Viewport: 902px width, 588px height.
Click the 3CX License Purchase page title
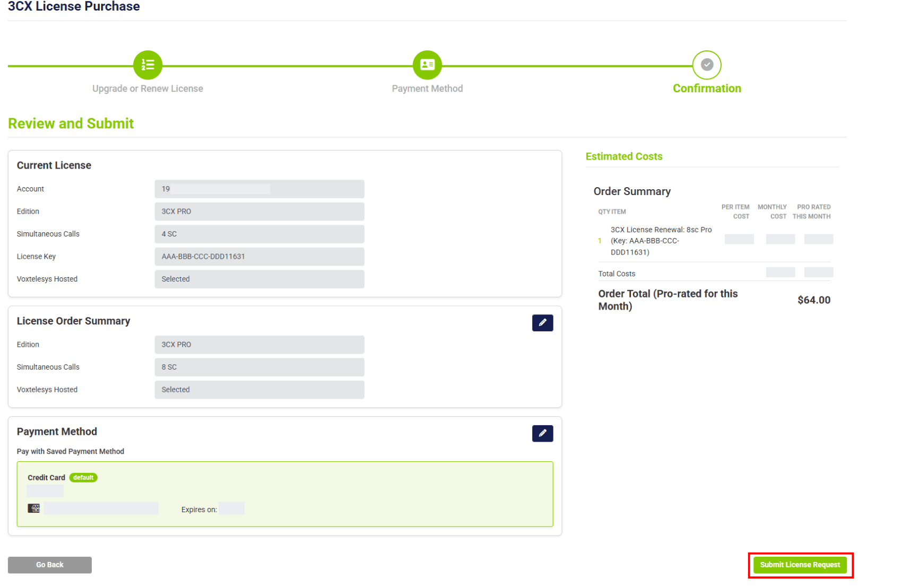coord(74,6)
